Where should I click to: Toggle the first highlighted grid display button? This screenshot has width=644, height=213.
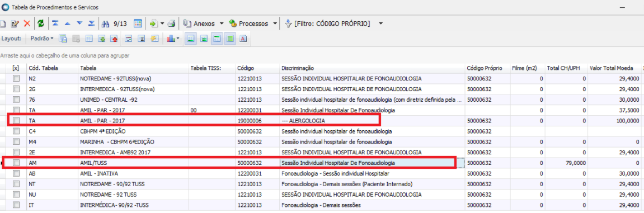click(191, 39)
